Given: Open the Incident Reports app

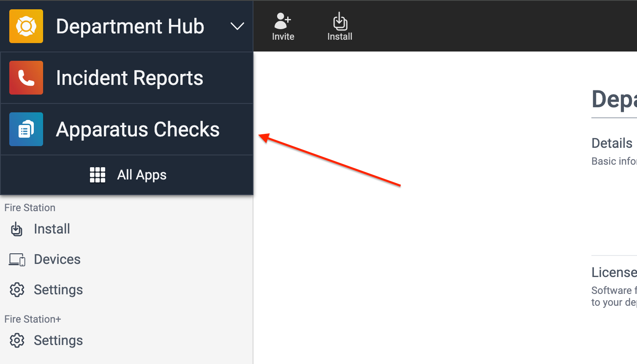Looking at the screenshot, I should pyautogui.click(x=127, y=78).
